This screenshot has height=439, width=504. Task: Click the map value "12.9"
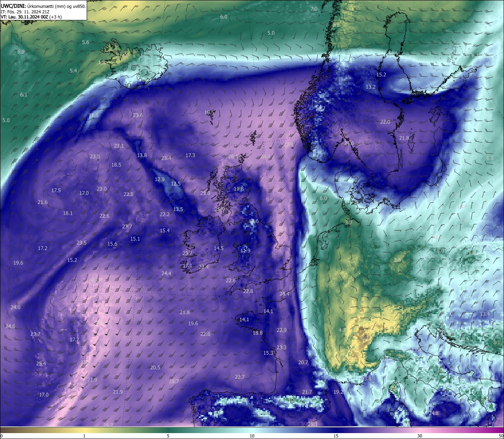(159, 179)
